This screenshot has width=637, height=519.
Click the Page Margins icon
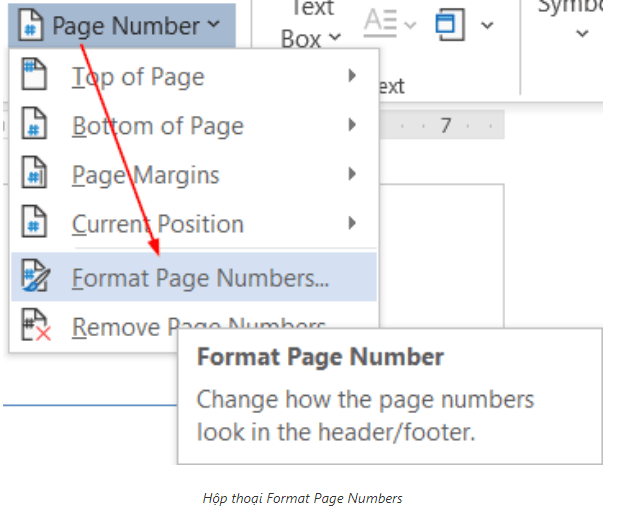(x=34, y=175)
